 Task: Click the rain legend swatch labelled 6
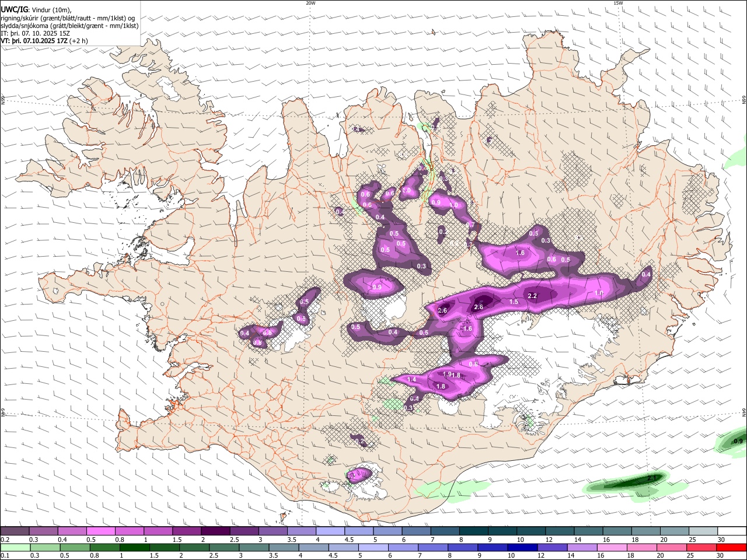(x=403, y=547)
